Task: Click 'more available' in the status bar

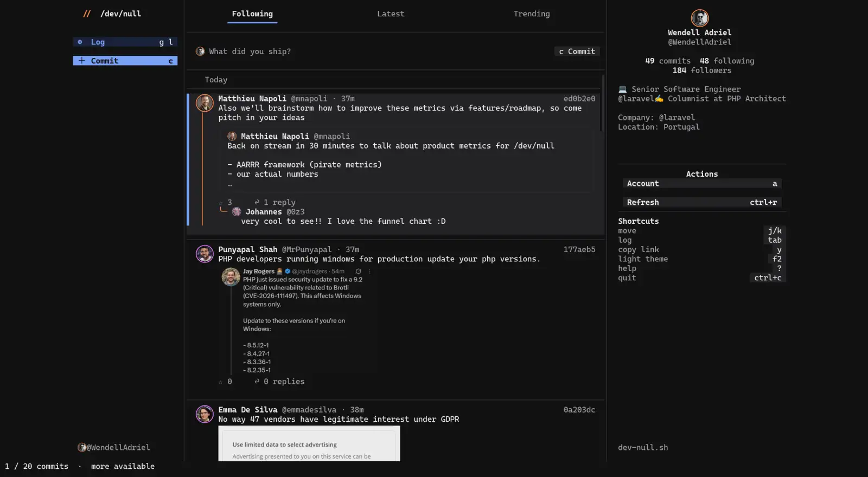Action: click(123, 466)
